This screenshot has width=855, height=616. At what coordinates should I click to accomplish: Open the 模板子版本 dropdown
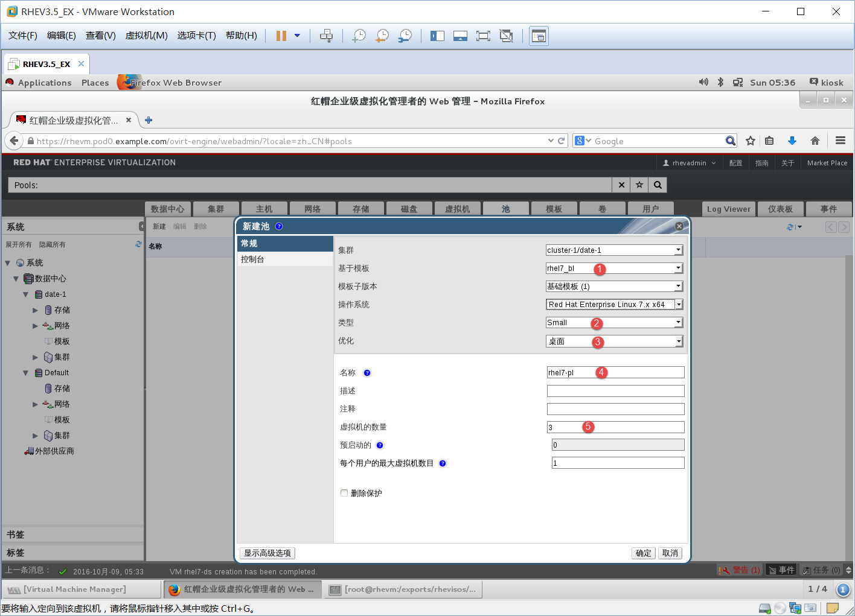coord(615,286)
